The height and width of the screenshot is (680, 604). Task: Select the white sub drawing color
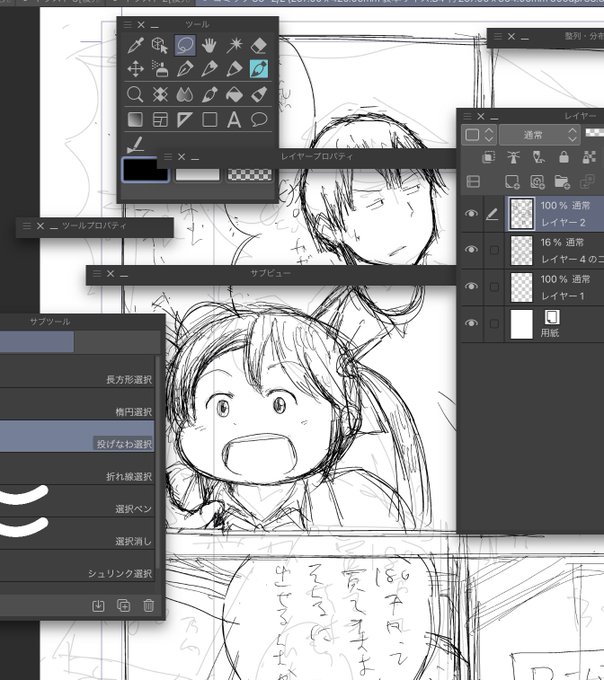click(x=197, y=174)
